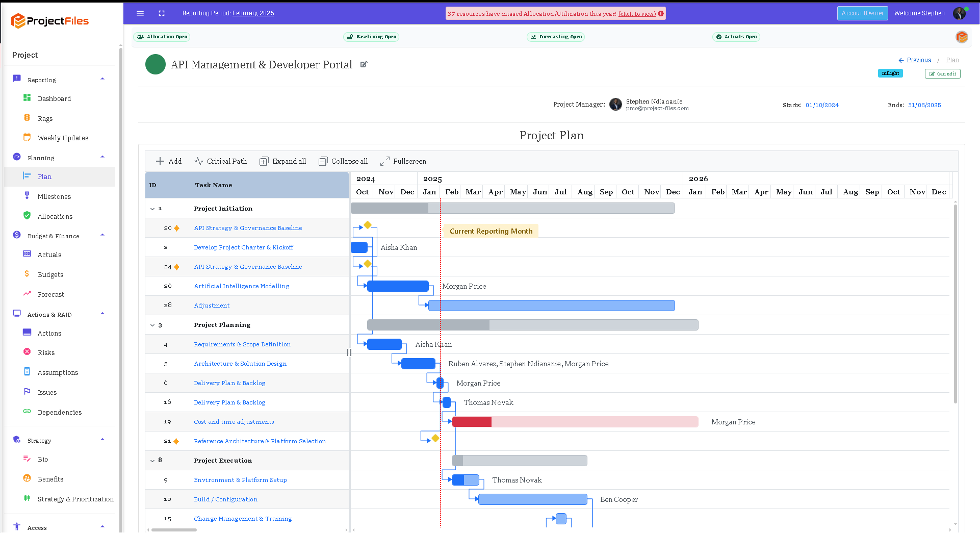Click the red alert info icon

coord(661,14)
